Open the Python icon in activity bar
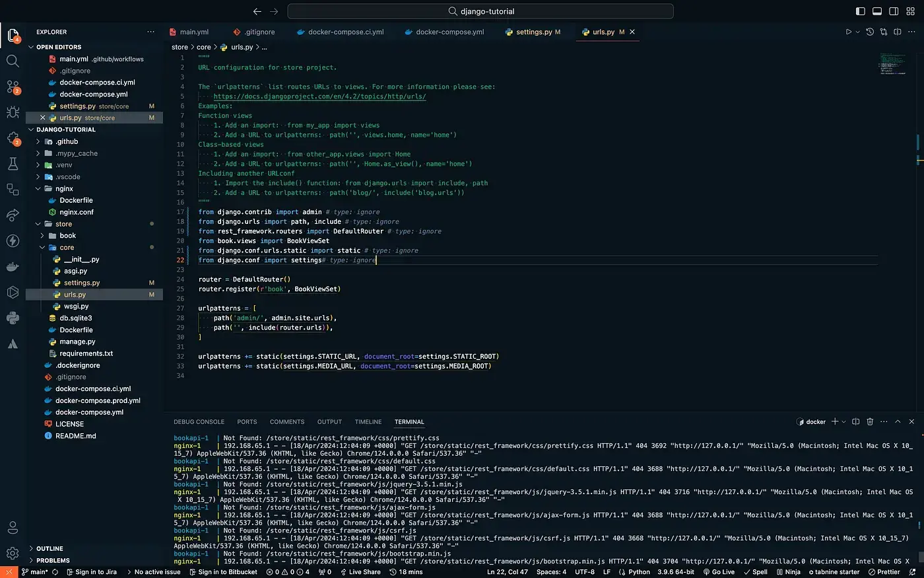 [x=13, y=318]
